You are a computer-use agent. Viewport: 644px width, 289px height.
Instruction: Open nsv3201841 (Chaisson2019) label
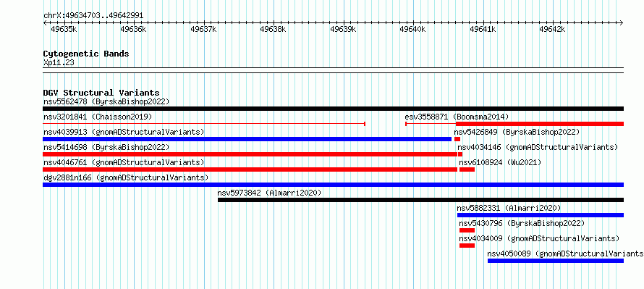click(x=98, y=117)
